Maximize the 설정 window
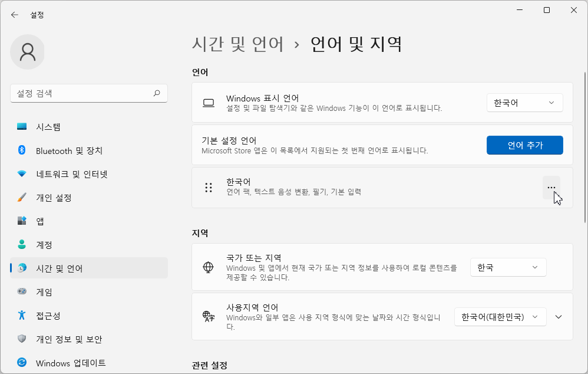This screenshot has height=374, width=588. (547, 10)
